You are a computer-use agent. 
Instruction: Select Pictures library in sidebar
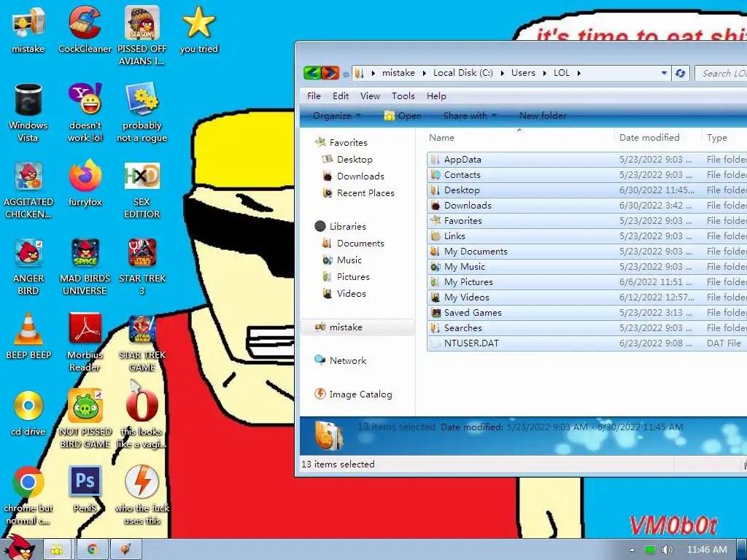(x=346, y=276)
